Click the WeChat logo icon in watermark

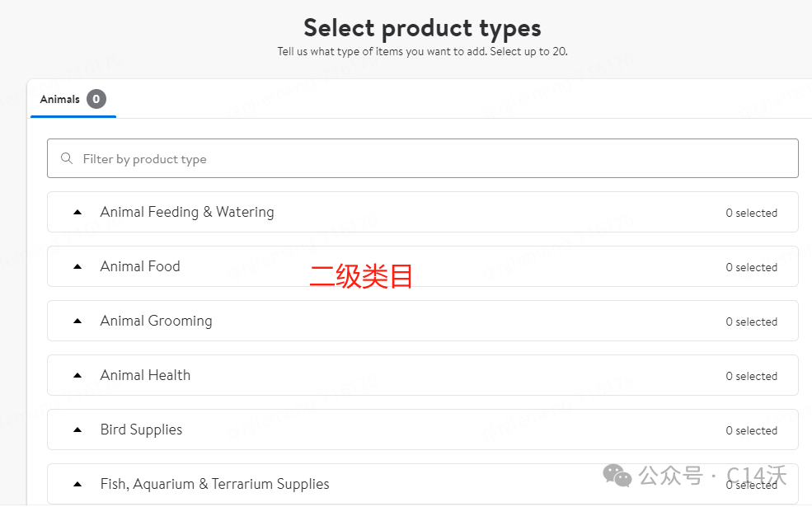tap(618, 476)
